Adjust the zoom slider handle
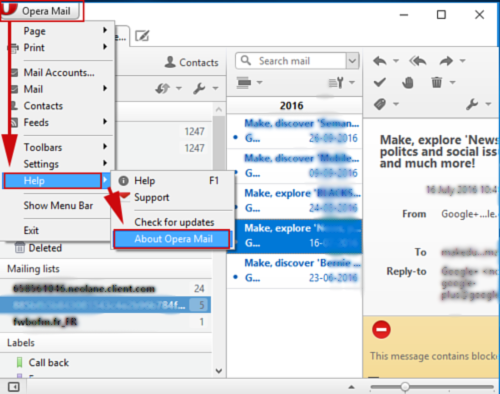 tap(405, 387)
